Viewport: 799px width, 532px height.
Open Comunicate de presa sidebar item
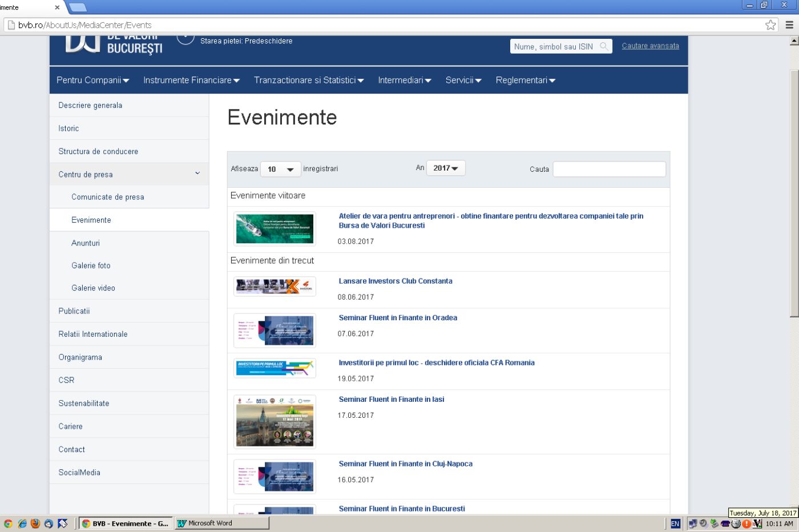pos(129,197)
